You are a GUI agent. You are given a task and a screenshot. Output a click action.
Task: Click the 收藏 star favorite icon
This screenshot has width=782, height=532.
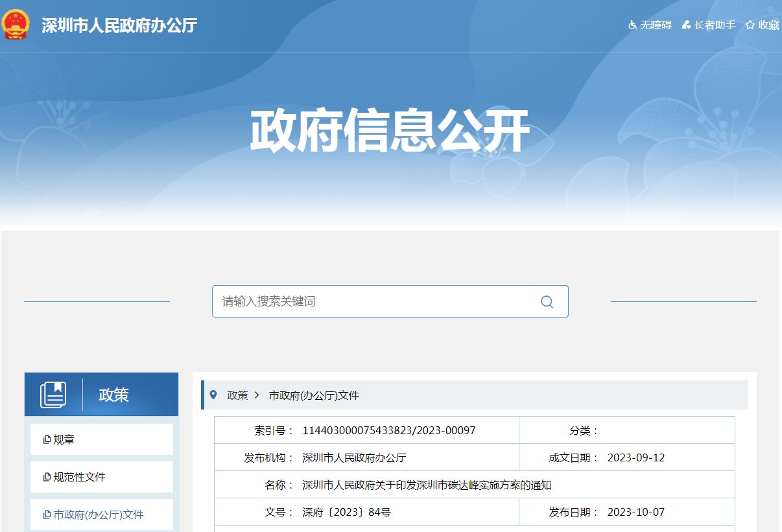point(750,25)
